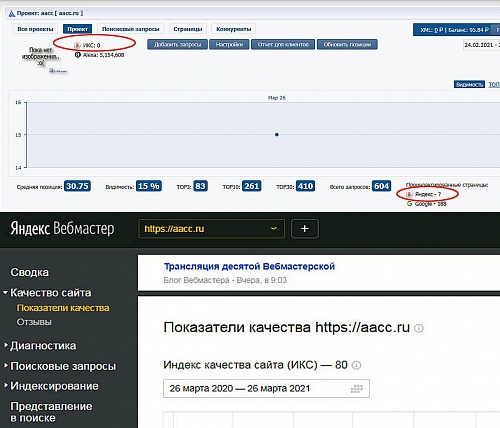Click the Видимость value 15 %

tap(149, 186)
